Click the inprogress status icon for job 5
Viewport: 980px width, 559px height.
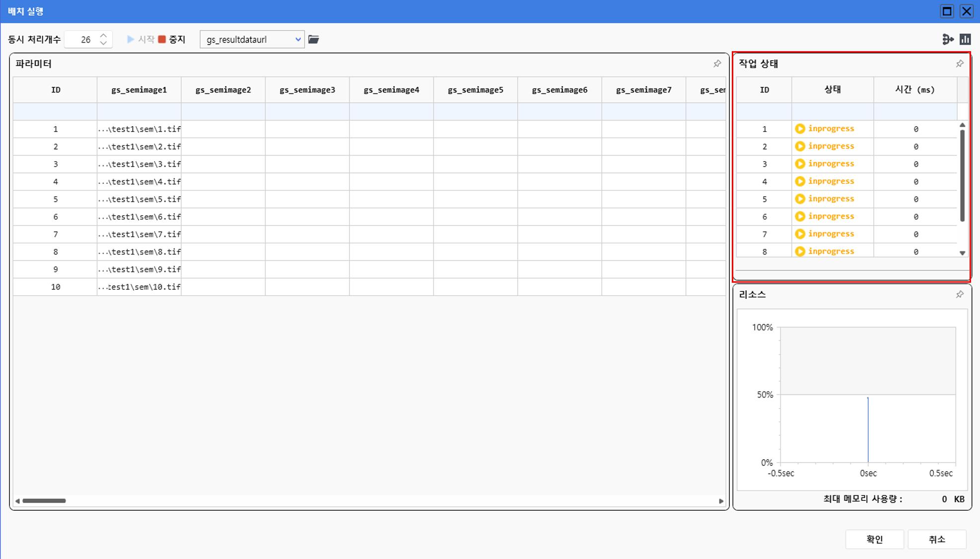[800, 199]
